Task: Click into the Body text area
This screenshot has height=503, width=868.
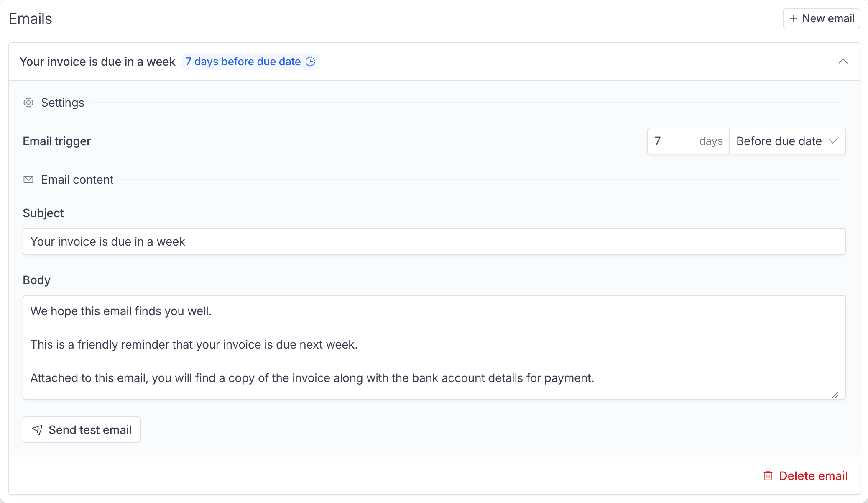Action: pos(434,347)
